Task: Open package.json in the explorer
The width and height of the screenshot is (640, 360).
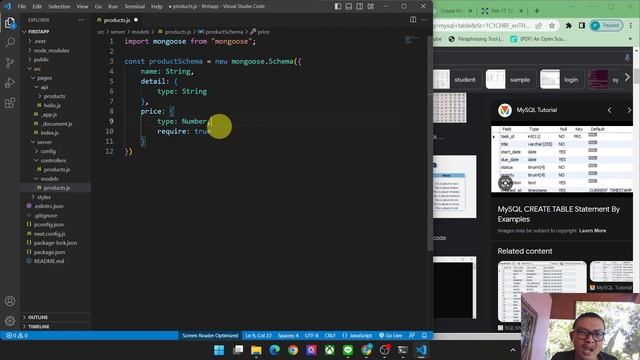Action: [x=56, y=252]
